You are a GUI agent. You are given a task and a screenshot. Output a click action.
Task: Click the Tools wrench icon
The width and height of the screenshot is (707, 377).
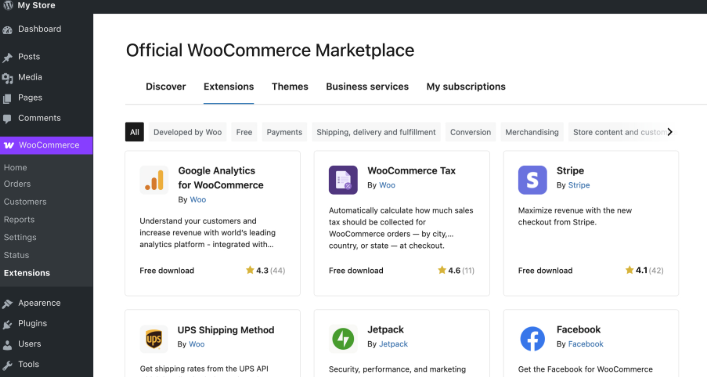pyautogui.click(x=7, y=365)
